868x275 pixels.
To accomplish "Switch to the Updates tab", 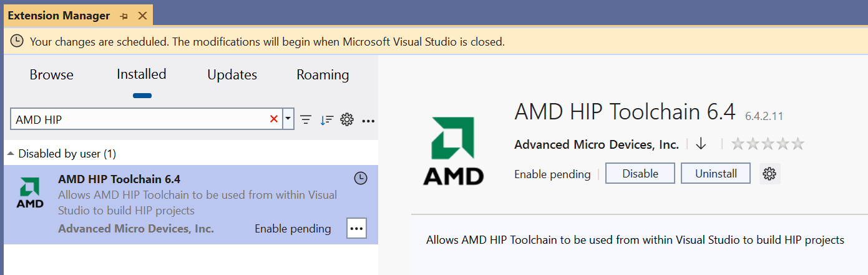I will point(232,75).
